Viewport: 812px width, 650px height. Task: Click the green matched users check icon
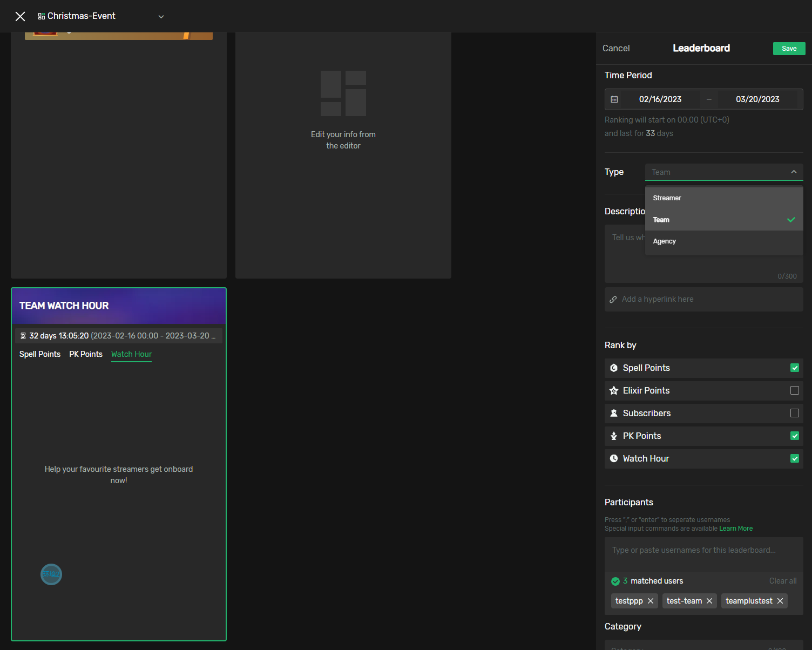[x=615, y=581]
